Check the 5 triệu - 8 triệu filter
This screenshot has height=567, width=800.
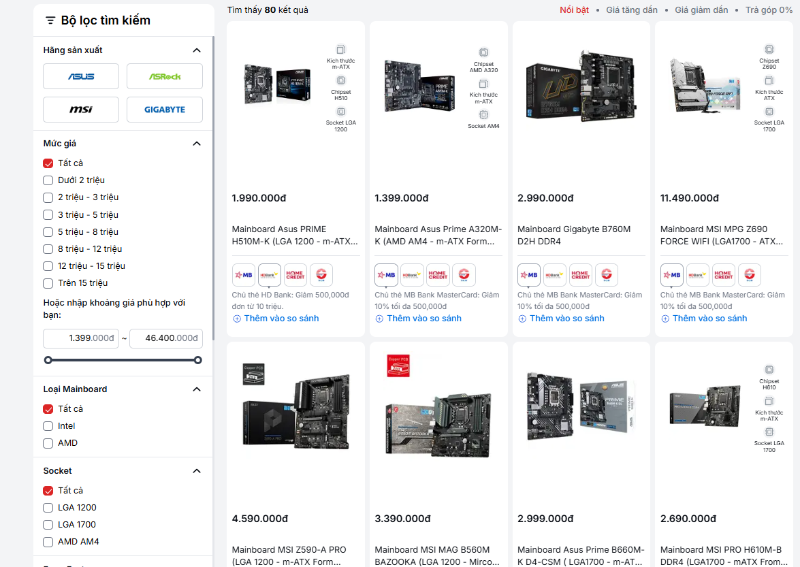48,232
